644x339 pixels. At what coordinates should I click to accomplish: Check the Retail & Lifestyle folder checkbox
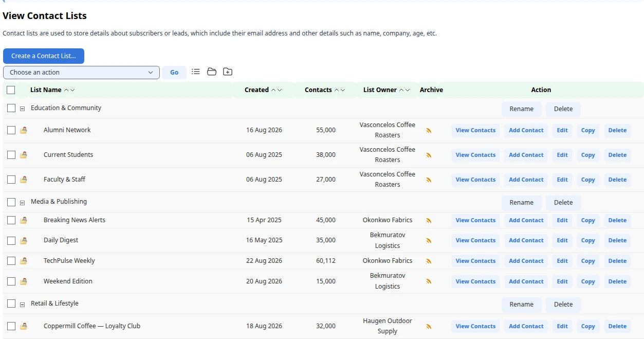(11, 304)
